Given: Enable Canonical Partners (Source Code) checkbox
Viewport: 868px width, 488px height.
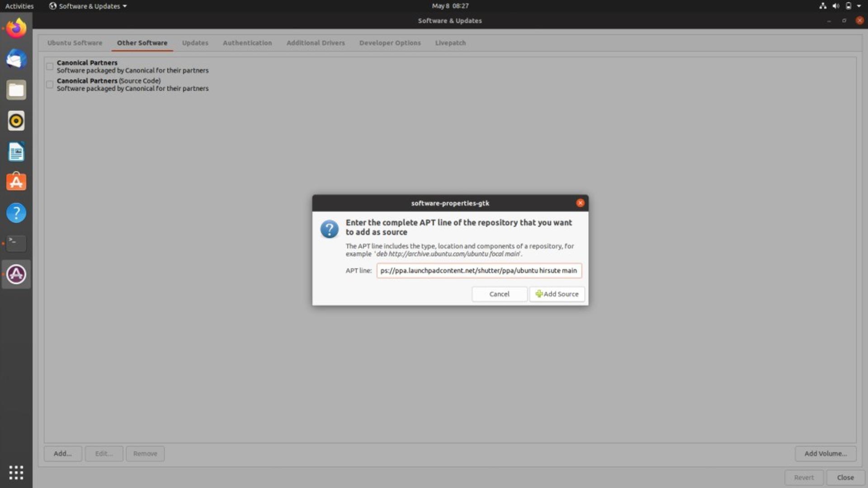Looking at the screenshot, I should 50,84.
